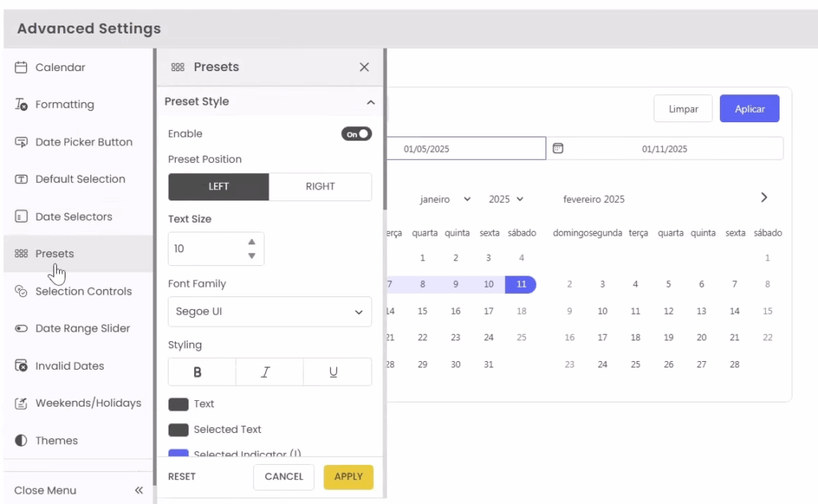Open Selection Controls menu item
The height and width of the screenshot is (504, 818).
pyautogui.click(x=78, y=291)
